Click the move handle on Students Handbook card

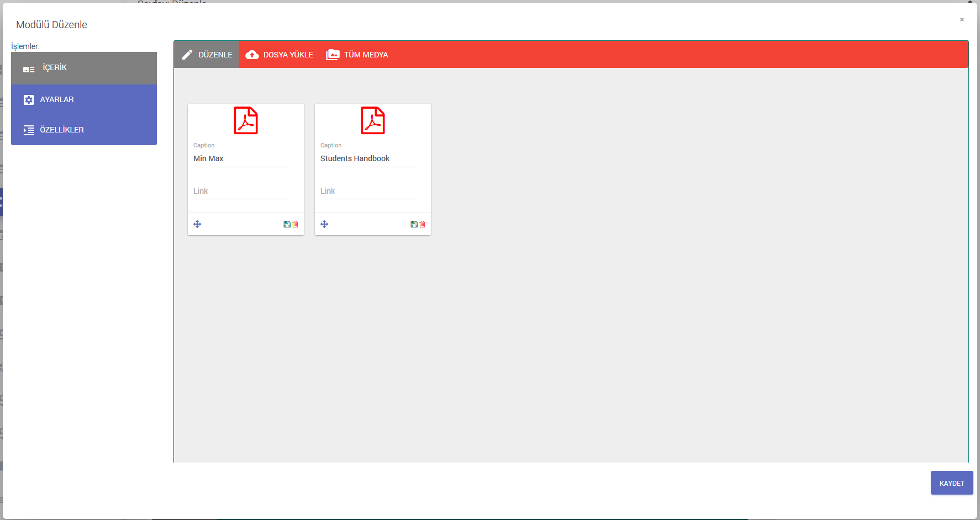click(x=324, y=224)
